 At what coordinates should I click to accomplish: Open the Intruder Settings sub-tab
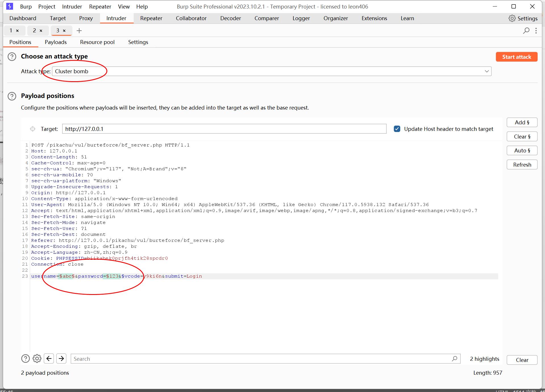click(138, 42)
